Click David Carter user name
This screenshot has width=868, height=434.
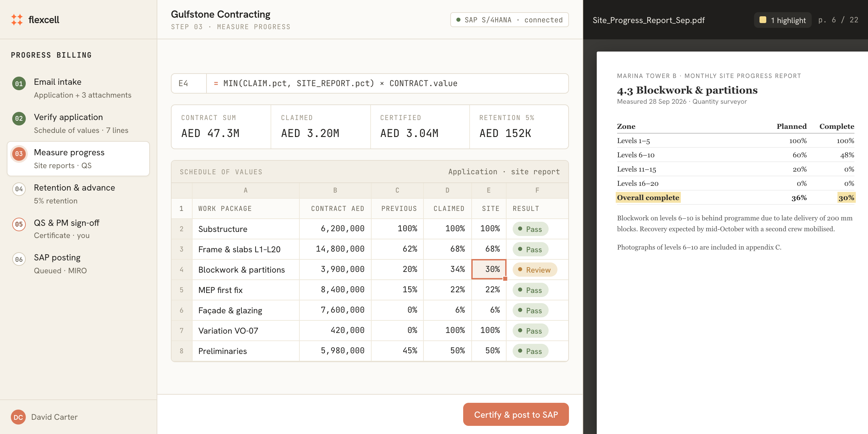point(54,417)
